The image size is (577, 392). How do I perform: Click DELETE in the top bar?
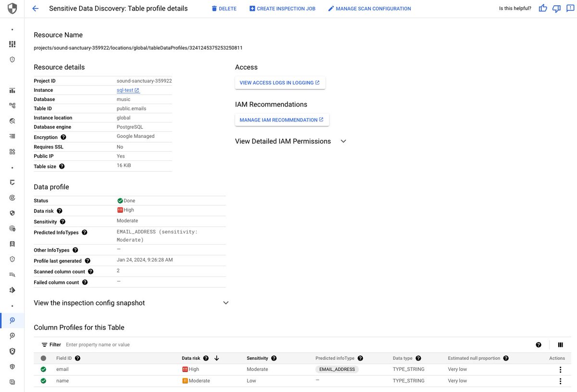click(224, 9)
